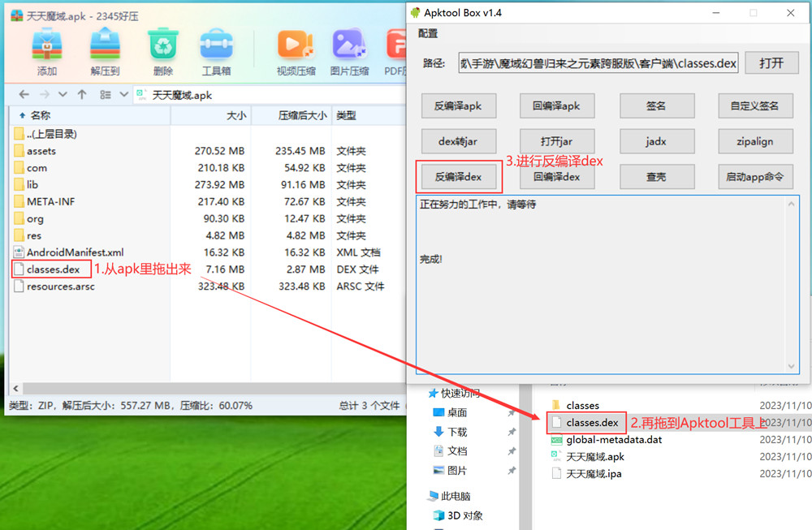
Task: Click the 天天魔域.apk address path field
Action: 270,95
